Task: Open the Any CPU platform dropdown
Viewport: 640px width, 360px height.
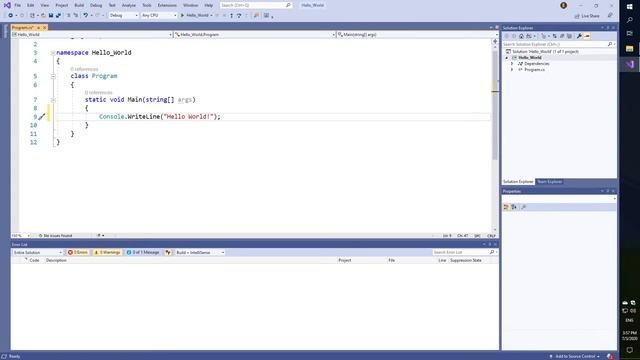Action: coord(159,16)
